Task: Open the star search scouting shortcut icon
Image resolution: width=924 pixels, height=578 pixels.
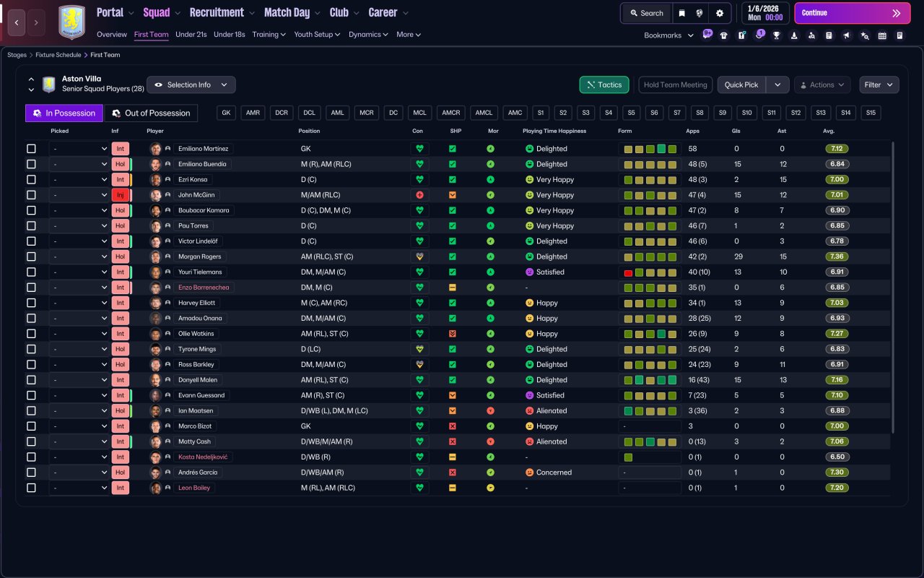Action: [865, 35]
